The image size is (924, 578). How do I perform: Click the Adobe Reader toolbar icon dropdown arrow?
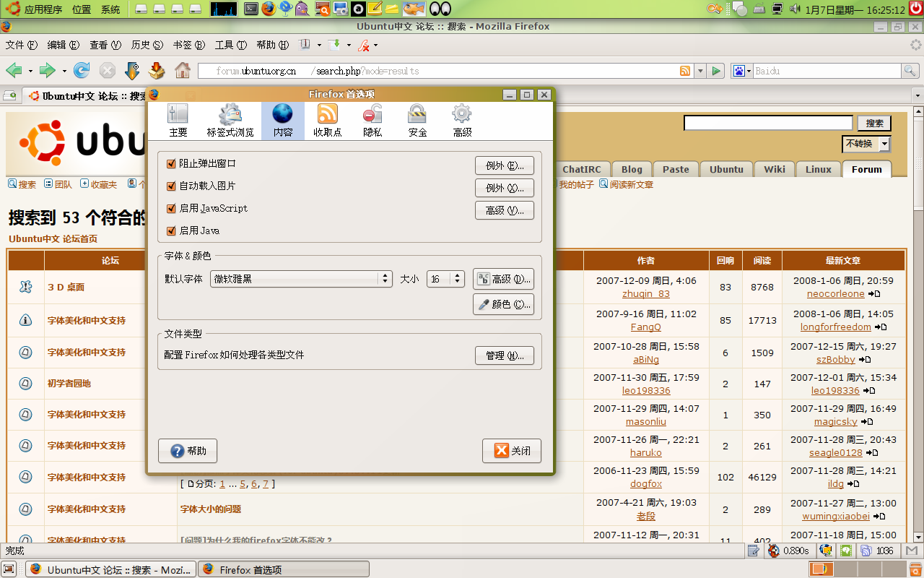pos(375,45)
